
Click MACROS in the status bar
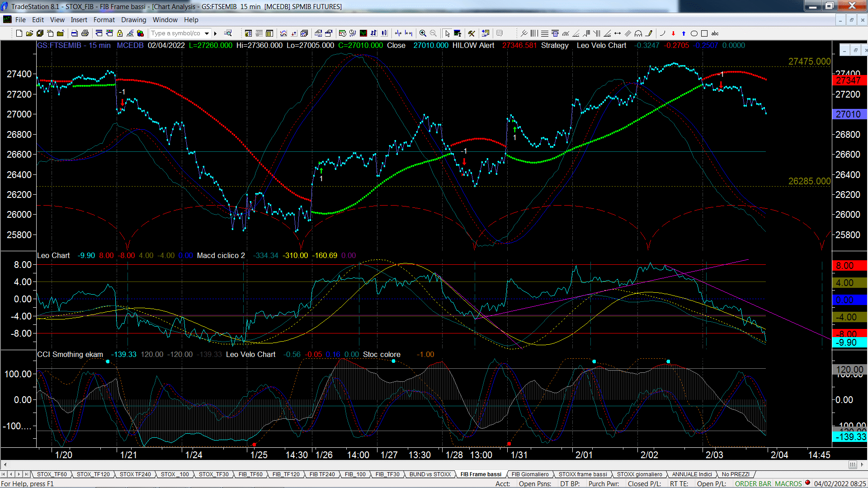point(788,484)
